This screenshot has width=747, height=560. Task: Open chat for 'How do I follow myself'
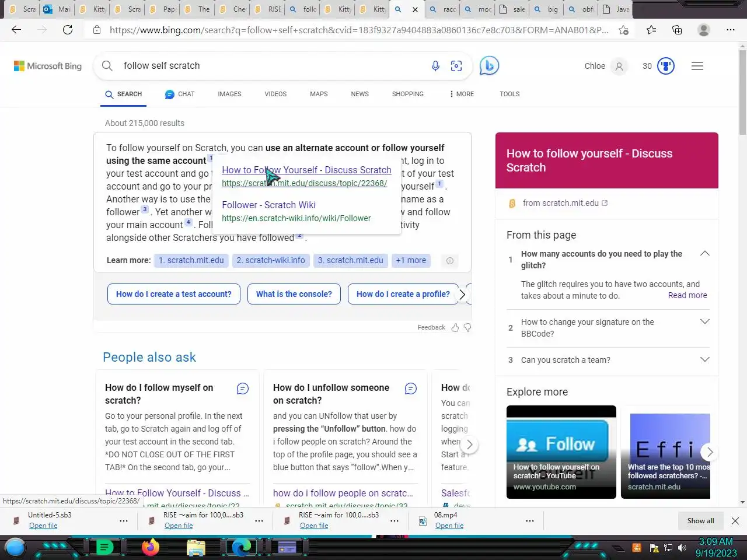tap(243, 388)
